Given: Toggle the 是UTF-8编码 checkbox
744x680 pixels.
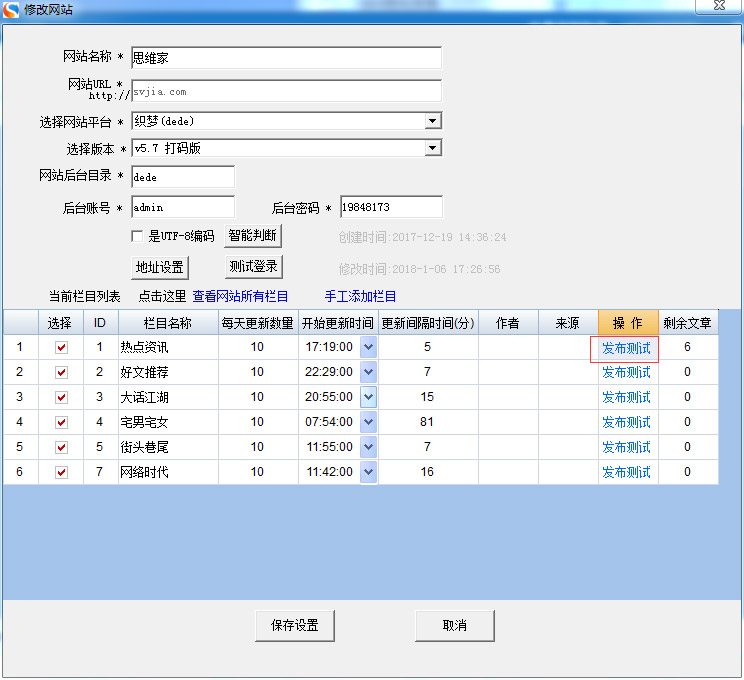Looking at the screenshot, I should tap(137, 236).
